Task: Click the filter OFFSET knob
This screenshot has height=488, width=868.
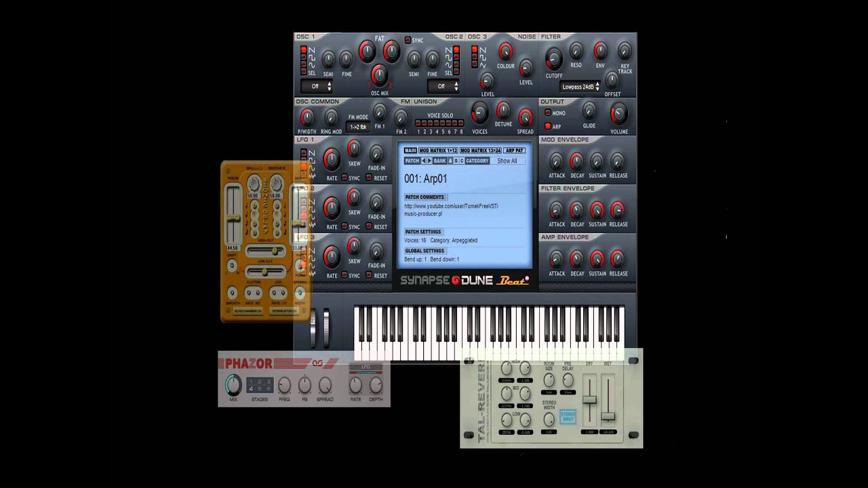Action: pos(612,79)
